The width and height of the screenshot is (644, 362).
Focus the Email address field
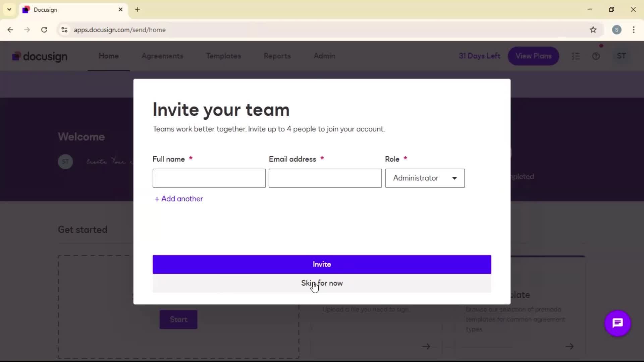325,178
